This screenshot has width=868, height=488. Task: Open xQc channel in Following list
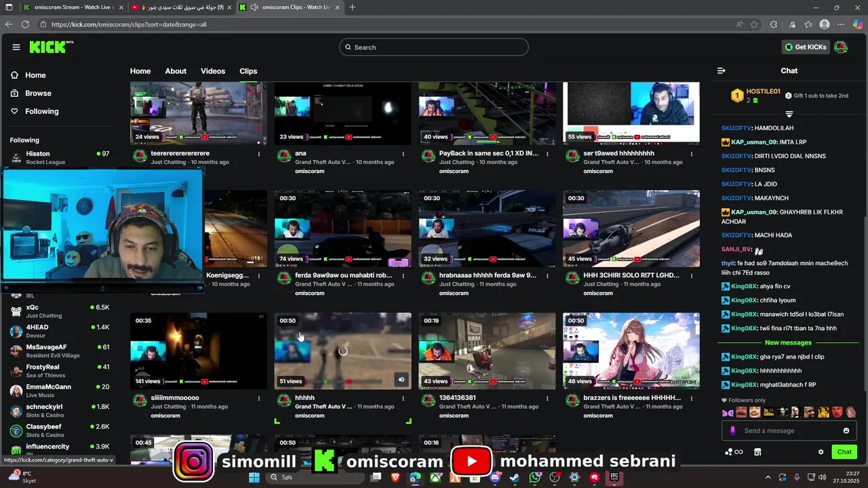tap(59, 311)
